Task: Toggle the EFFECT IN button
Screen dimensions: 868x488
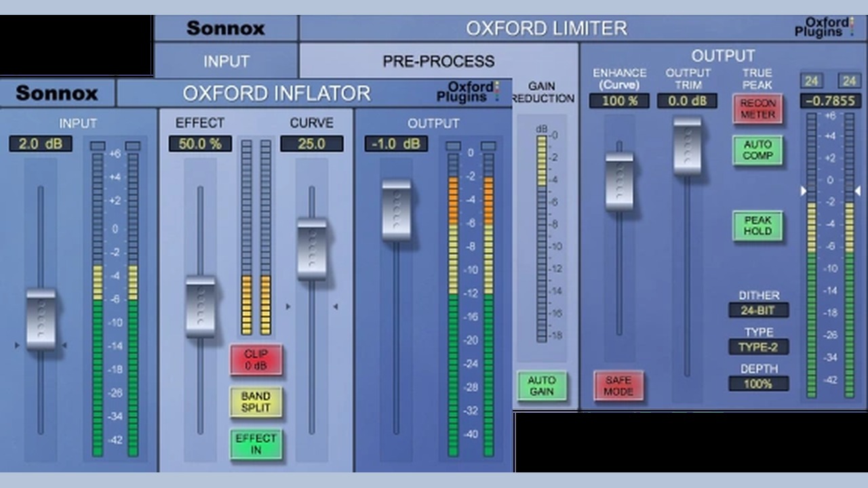Action: pos(256,444)
